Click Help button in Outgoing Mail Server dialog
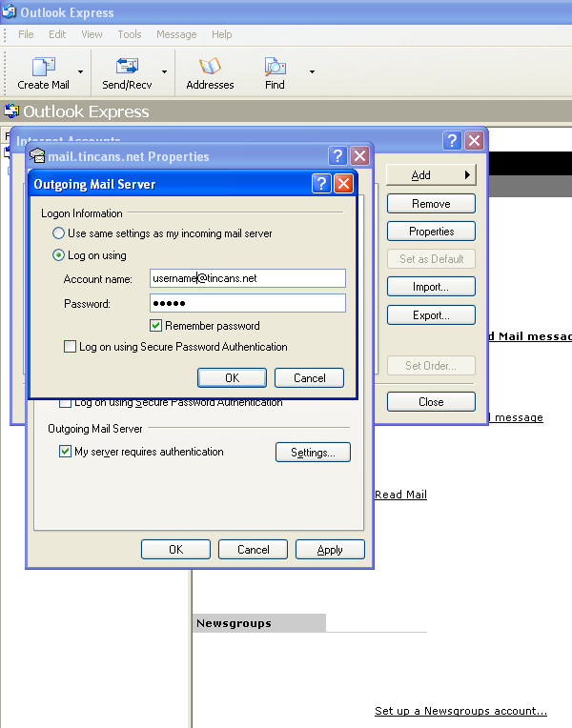 (321, 184)
